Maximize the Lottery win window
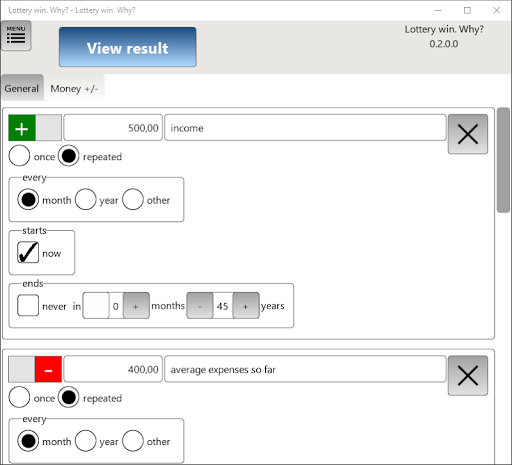Image resolution: width=512 pixels, height=465 pixels. (x=467, y=10)
